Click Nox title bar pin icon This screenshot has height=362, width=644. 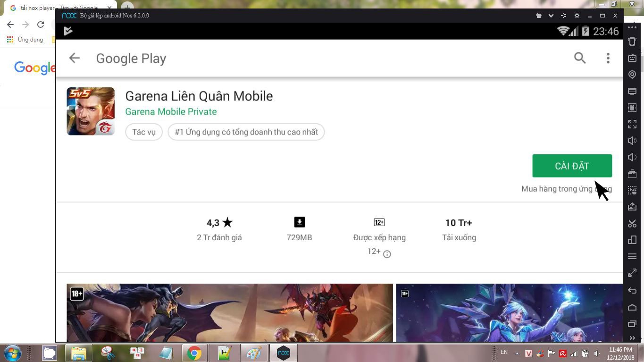(563, 16)
